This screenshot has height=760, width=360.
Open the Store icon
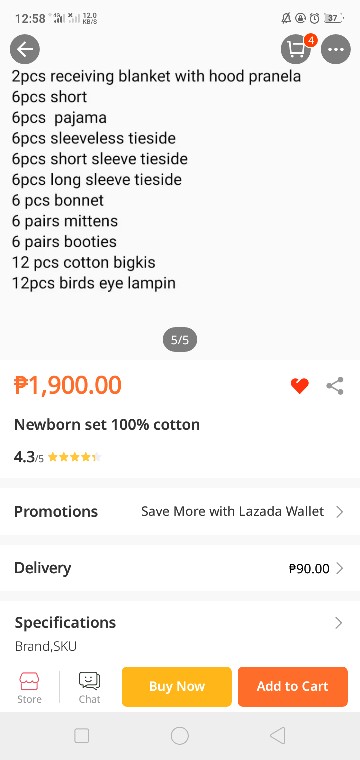click(x=30, y=687)
